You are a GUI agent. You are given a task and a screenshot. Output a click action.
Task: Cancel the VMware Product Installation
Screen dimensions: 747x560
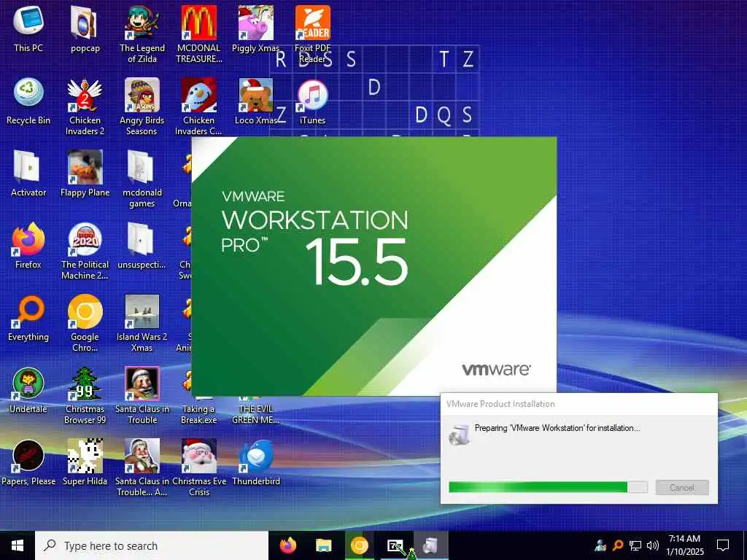point(682,487)
